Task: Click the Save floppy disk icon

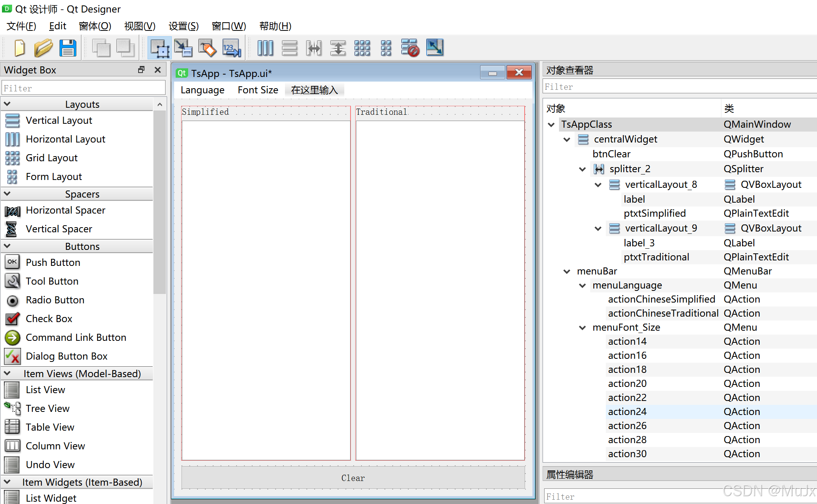Action: click(x=68, y=48)
